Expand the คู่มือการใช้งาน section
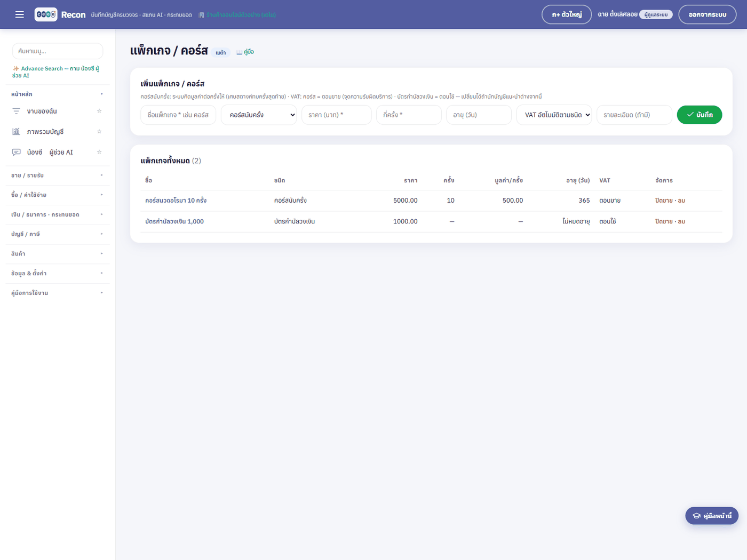 coord(57,293)
